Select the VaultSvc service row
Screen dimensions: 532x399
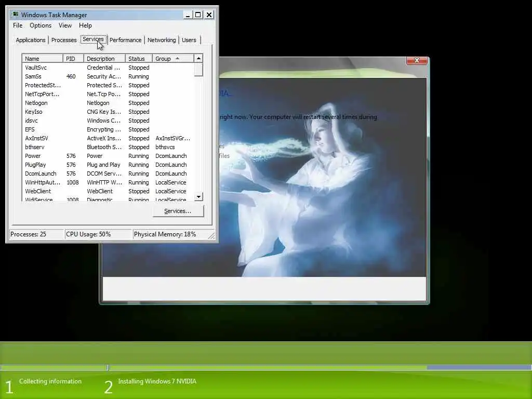tap(108, 68)
